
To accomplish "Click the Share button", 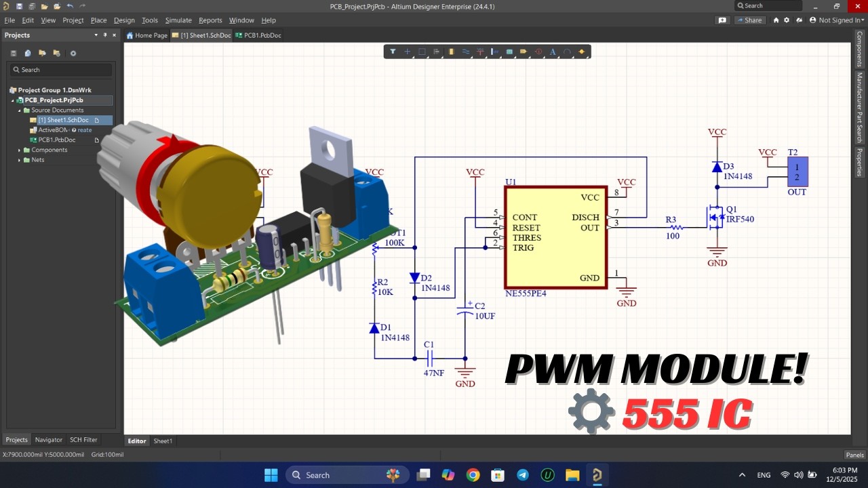I will (x=749, y=20).
